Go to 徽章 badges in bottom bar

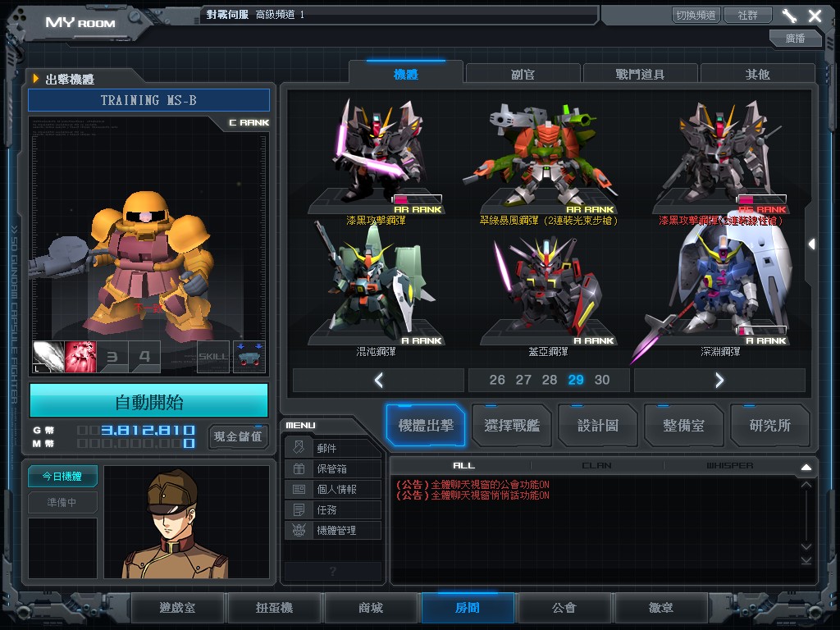pos(661,608)
